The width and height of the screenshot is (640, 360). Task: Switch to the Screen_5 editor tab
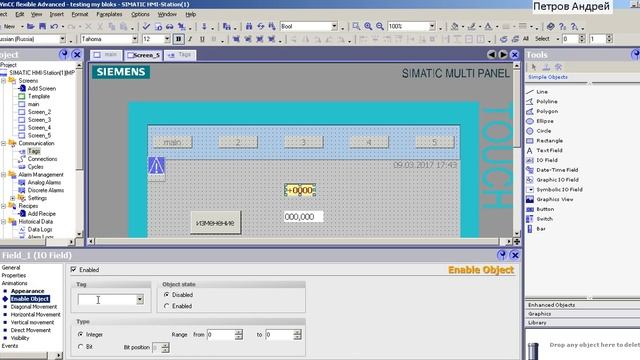coord(143,55)
